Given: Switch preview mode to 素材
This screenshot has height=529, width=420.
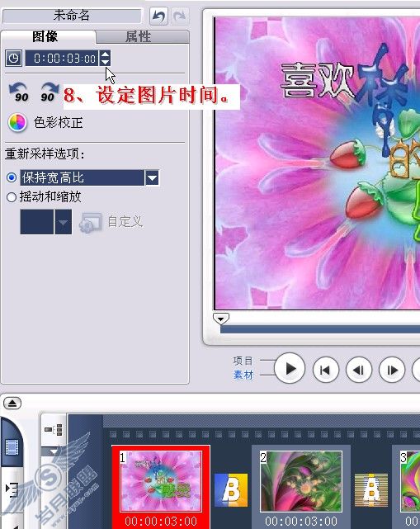Looking at the screenshot, I should [x=243, y=375].
